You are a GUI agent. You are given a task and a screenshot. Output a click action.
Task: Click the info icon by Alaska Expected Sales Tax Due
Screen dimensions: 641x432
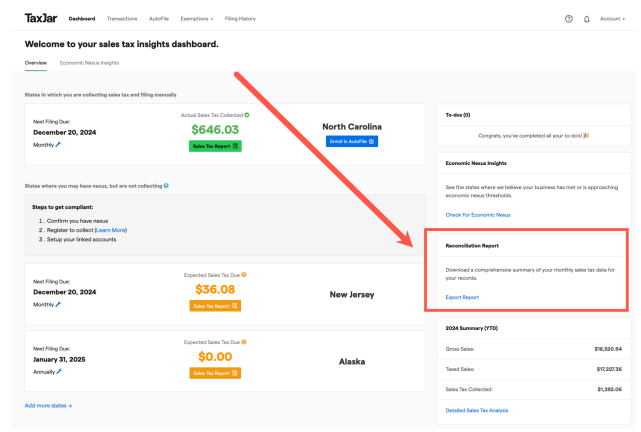[244, 342]
